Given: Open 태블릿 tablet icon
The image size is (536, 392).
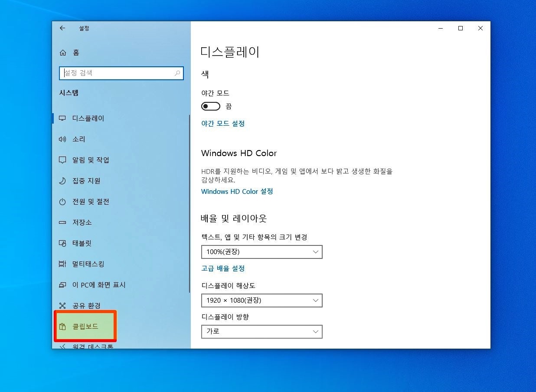Looking at the screenshot, I should tap(62, 243).
